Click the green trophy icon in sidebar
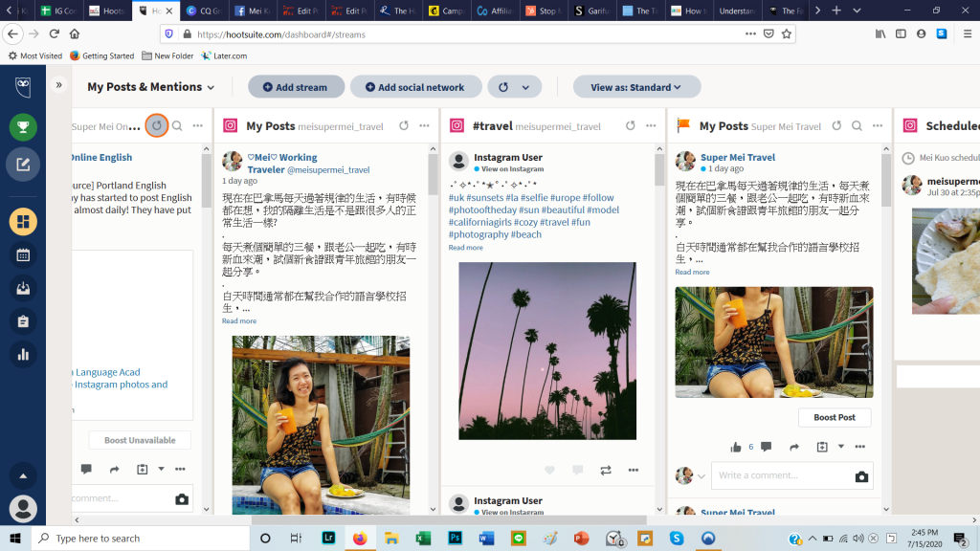Viewport: 980px width, 551px height. click(x=23, y=126)
